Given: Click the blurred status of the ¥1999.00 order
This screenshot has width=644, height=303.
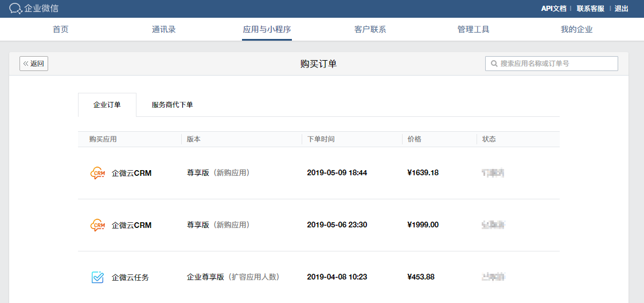Looking at the screenshot, I should tap(493, 225).
